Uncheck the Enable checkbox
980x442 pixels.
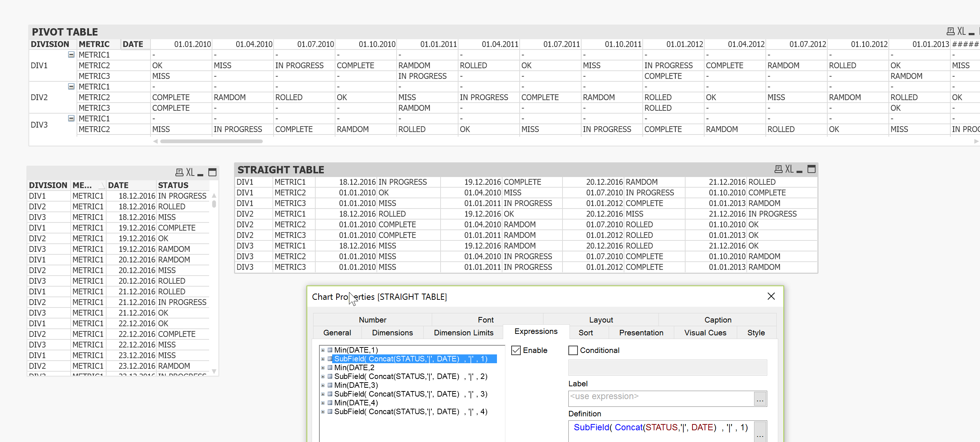tap(516, 350)
